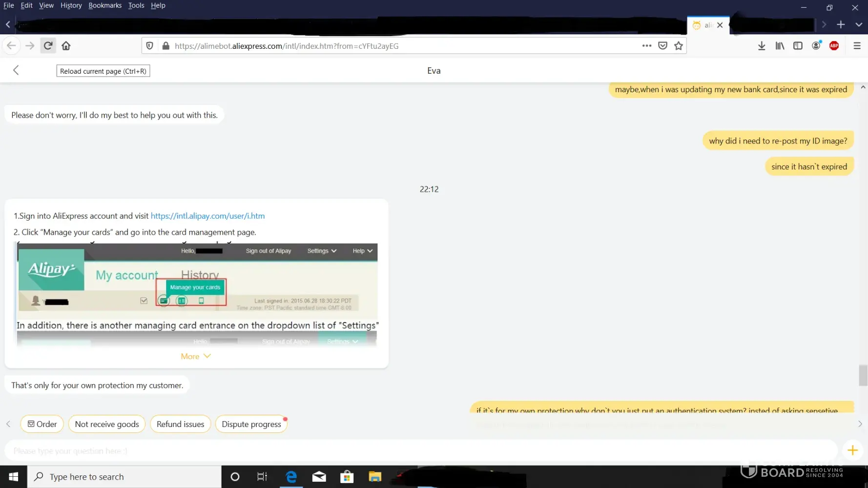Open the intl.alipay.com user link
868x488 pixels.
pyautogui.click(x=207, y=216)
